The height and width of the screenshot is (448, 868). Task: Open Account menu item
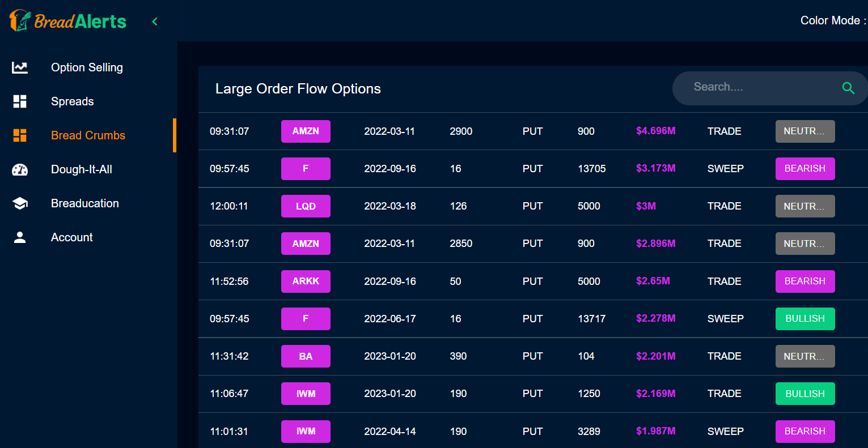tap(72, 237)
